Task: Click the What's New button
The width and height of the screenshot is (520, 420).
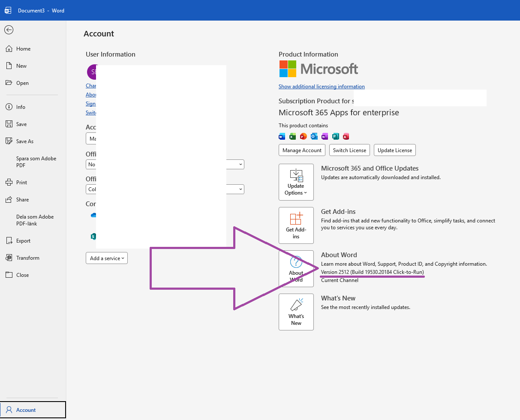Action: (296, 312)
